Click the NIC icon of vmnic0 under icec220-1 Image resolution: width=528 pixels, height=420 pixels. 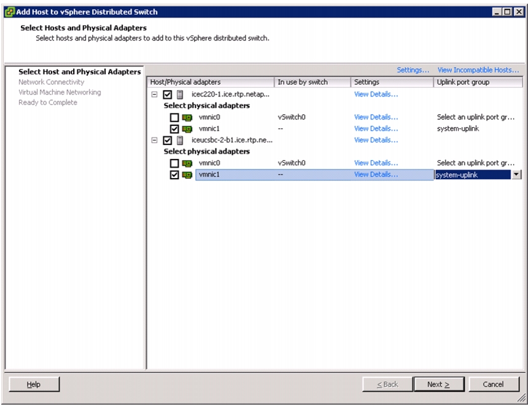[187, 117]
